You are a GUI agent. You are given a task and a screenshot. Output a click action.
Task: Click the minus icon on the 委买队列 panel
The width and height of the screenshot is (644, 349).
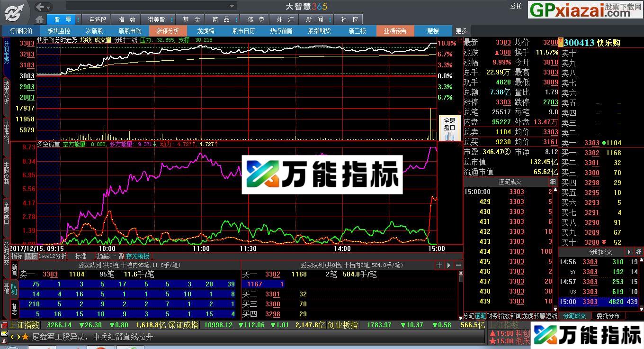pyautogui.click(x=458, y=265)
